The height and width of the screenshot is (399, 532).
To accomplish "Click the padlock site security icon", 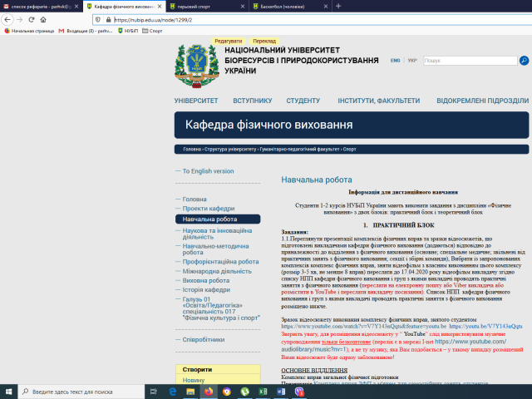I will (x=109, y=20).
